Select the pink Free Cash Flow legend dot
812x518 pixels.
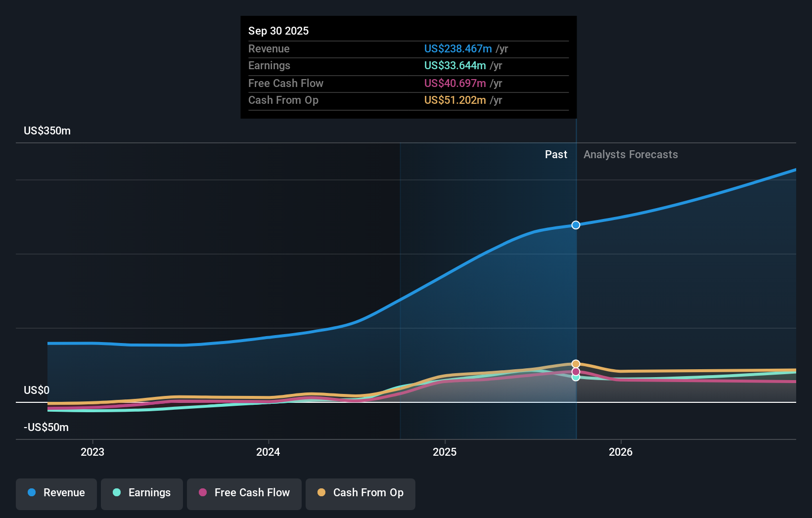pyautogui.click(x=203, y=493)
